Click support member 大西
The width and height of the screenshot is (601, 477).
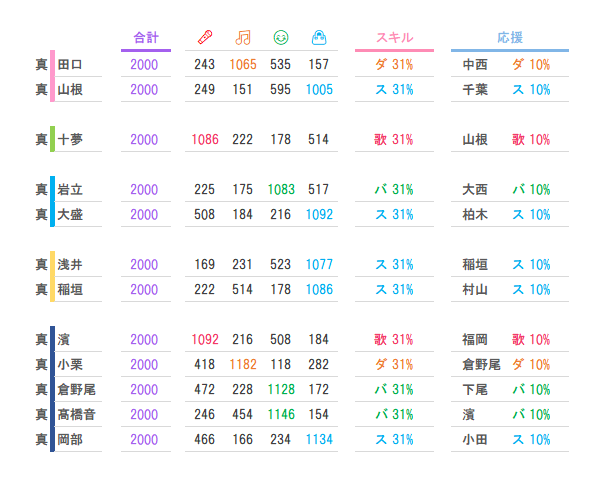(475, 189)
